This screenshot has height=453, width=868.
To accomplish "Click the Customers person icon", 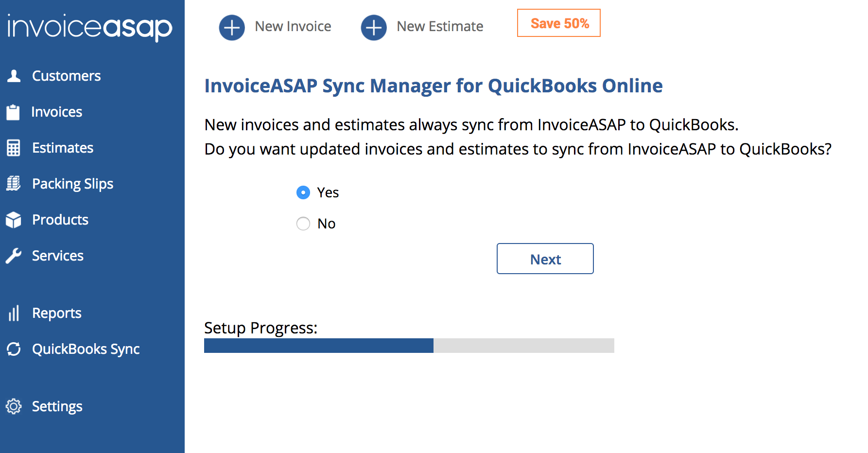I will pos(14,76).
